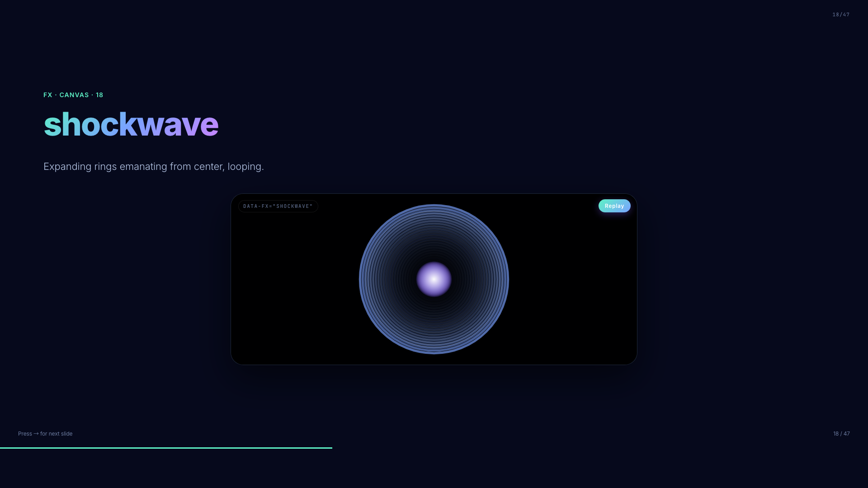Click the shockwave gradient heading

(x=131, y=124)
